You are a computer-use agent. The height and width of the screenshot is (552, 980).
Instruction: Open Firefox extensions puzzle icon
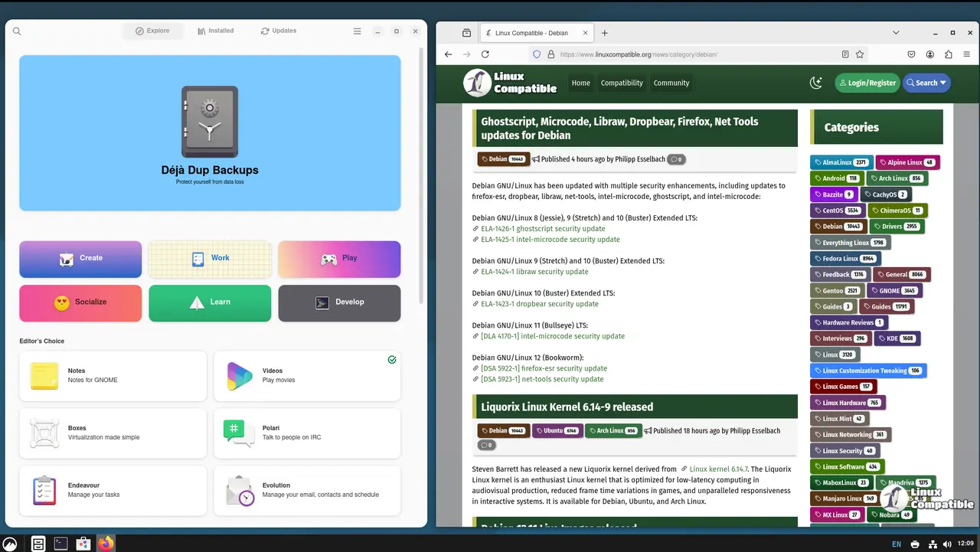pos(949,54)
